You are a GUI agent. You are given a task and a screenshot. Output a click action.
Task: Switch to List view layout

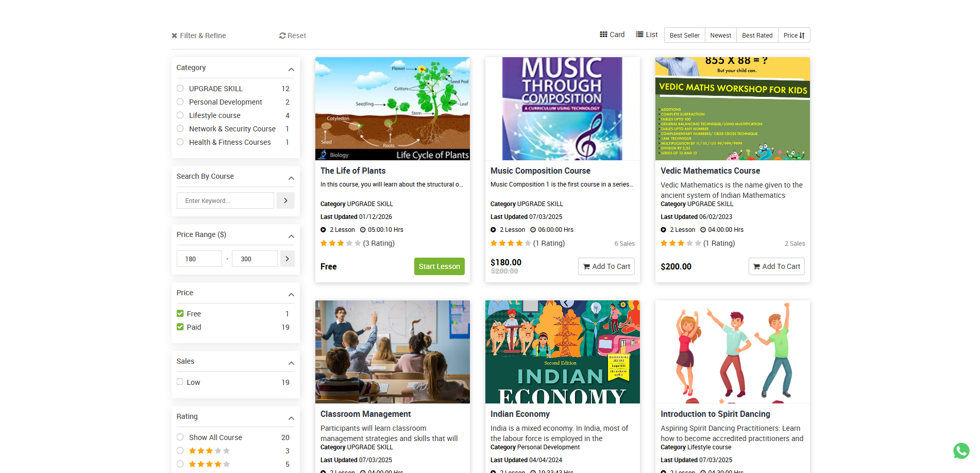click(x=647, y=35)
